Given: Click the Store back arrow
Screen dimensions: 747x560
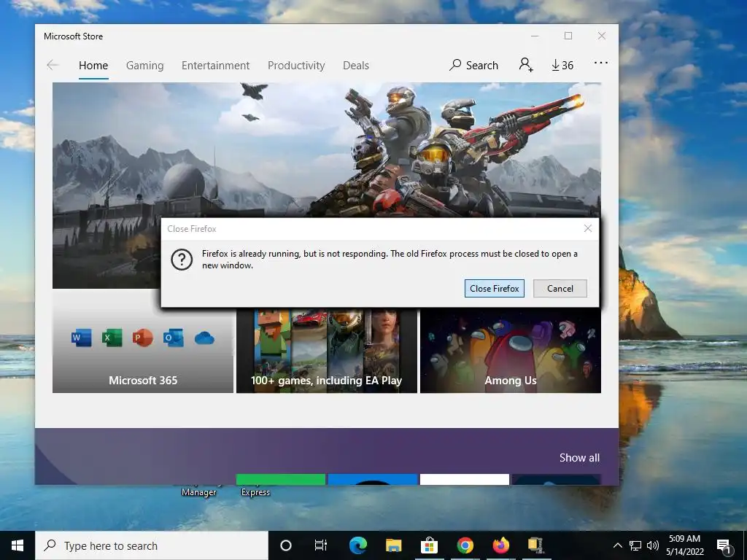Looking at the screenshot, I should [53, 65].
